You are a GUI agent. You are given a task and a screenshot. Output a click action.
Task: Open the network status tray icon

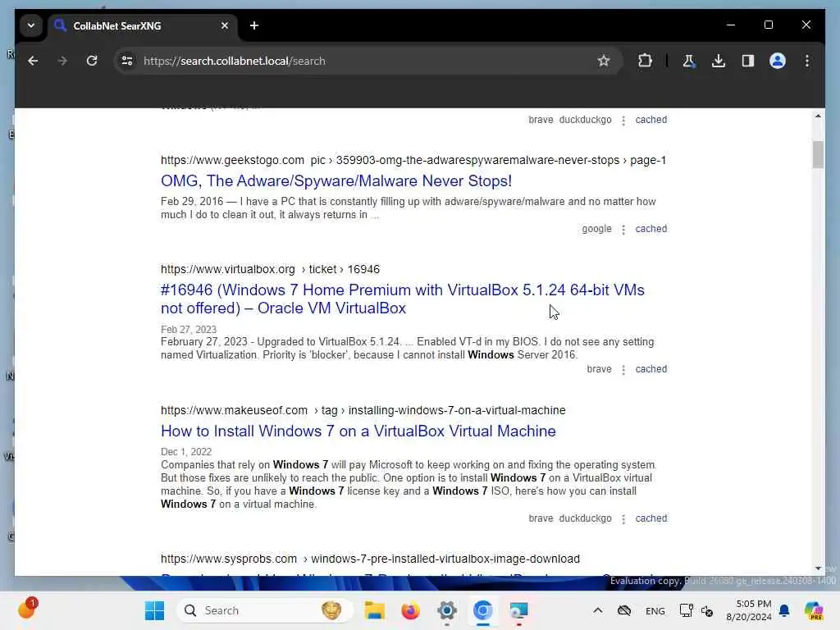[686, 610]
